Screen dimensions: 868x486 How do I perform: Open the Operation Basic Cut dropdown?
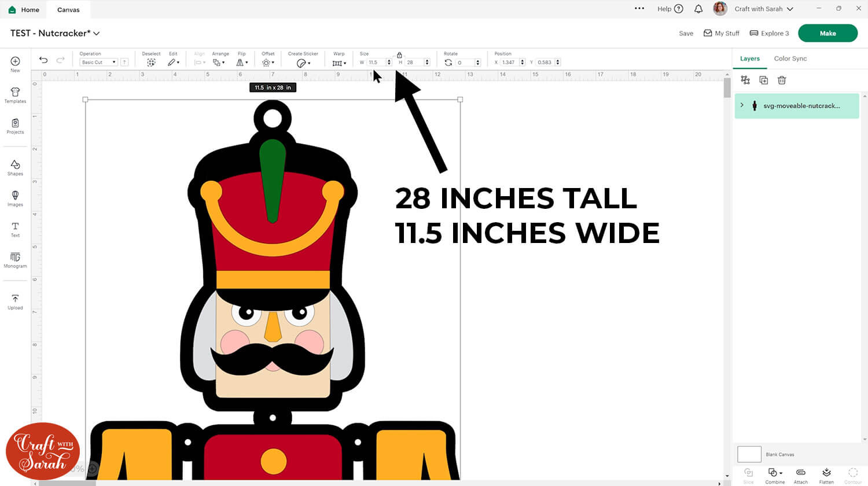tap(98, 62)
